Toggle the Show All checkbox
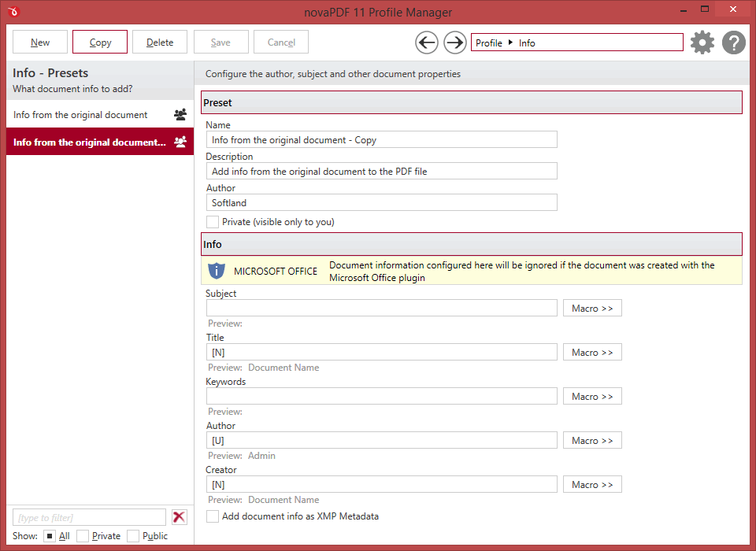This screenshot has height=551, width=756. click(x=49, y=535)
